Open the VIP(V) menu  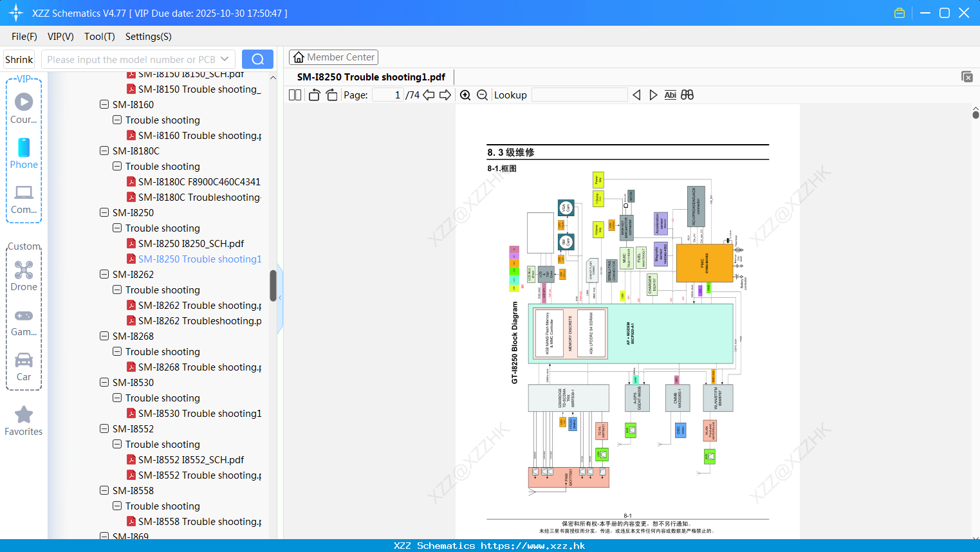60,37
